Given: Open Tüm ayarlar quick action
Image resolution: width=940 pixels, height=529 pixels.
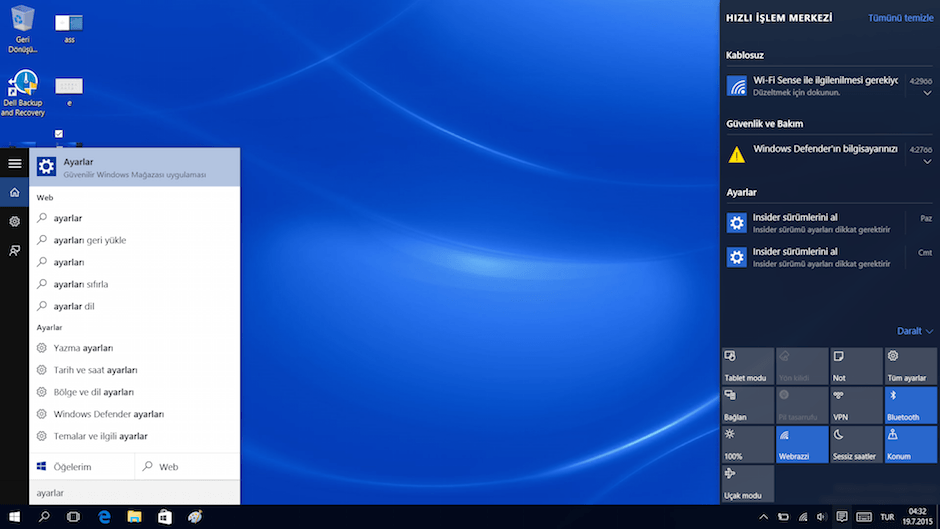Looking at the screenshot, I should pos(911,366).
